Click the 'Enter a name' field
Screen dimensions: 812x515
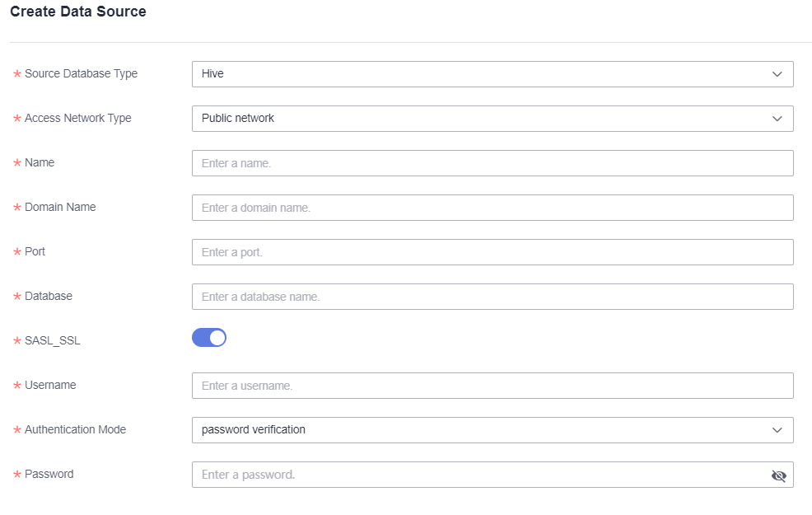coord(492,163)
